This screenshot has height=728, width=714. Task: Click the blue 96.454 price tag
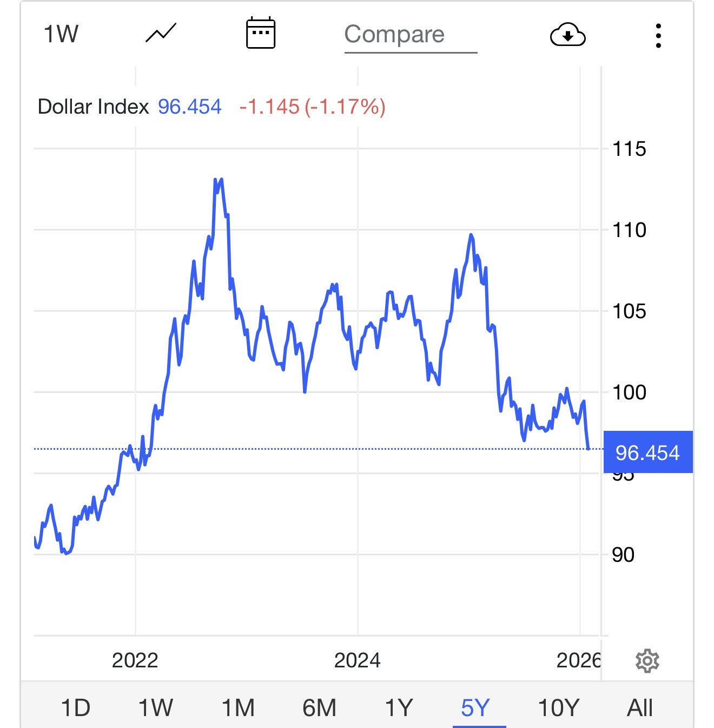tap(647, 452)
